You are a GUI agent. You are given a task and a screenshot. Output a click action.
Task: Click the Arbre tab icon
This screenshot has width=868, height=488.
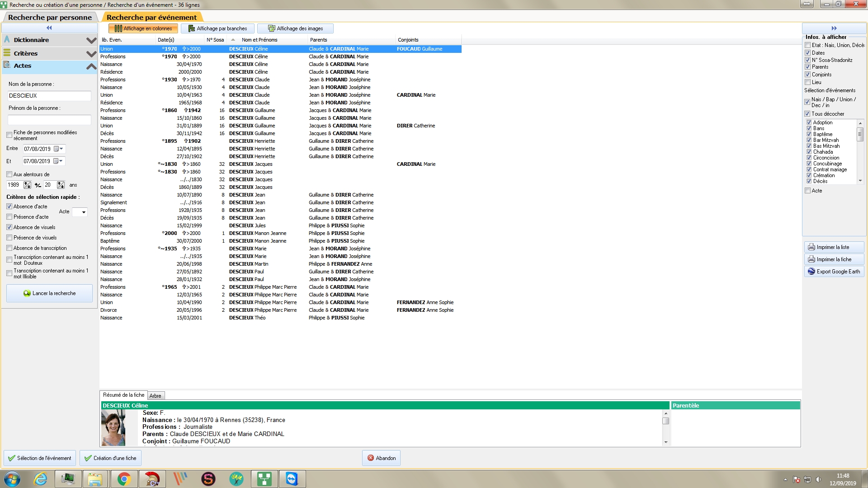pyautogui.click(x=155, y=395)
